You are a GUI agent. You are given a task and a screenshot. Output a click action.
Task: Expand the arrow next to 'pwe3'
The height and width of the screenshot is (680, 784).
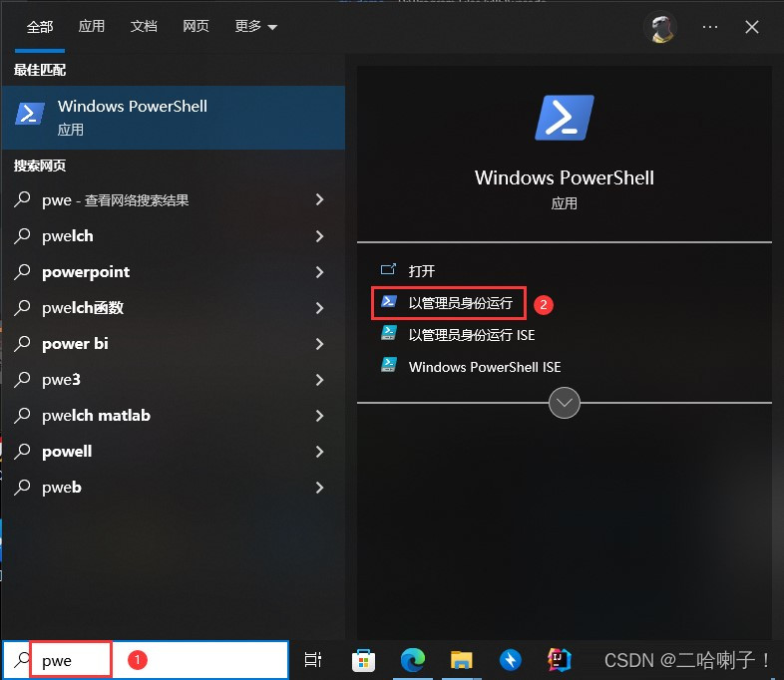[x=320, y=380]
